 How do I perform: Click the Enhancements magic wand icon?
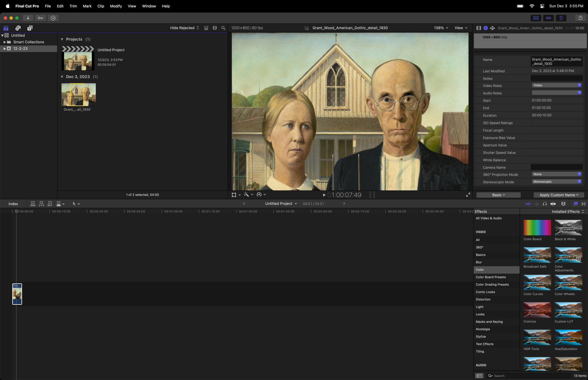246,195
